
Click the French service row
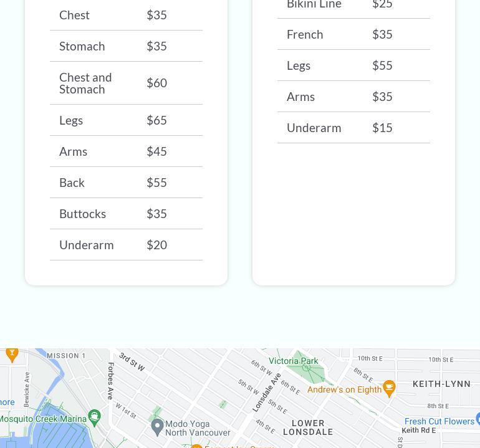353,34
